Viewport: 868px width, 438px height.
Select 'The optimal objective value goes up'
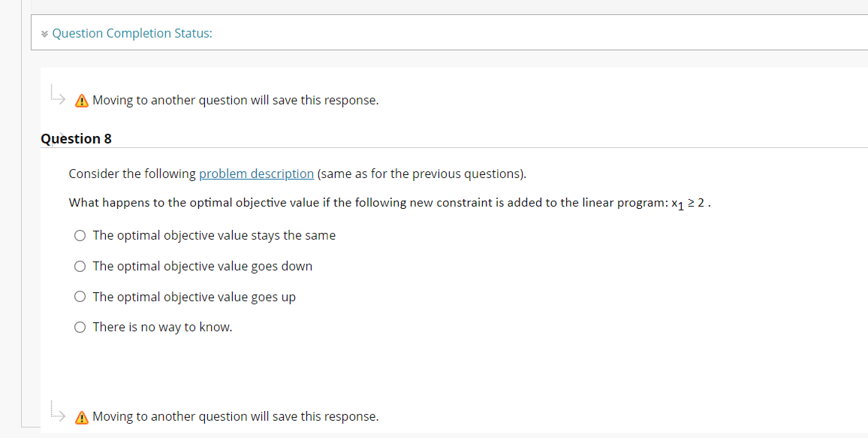click(x=80, y=296)
